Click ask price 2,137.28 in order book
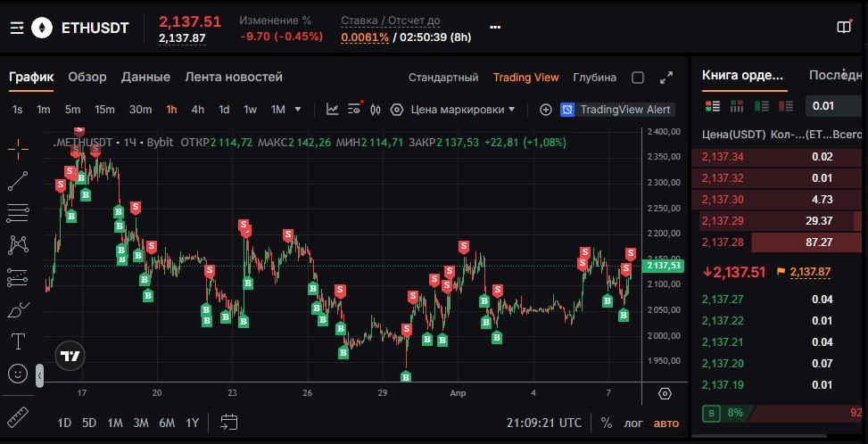This screenshot has width=868, height=444. pos(723,242)
